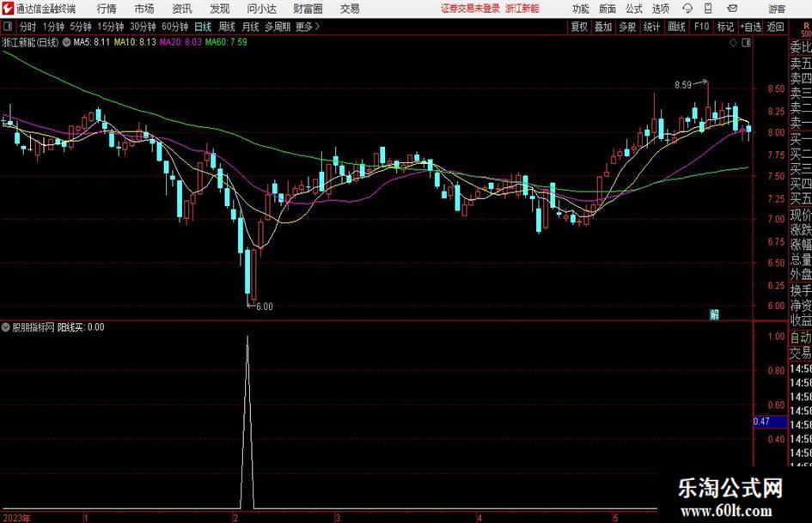Viewport: 812px width, 523px height.
Task: Click the 游客 guest account label
Action: pyautogui.click(x=776, y=9)
